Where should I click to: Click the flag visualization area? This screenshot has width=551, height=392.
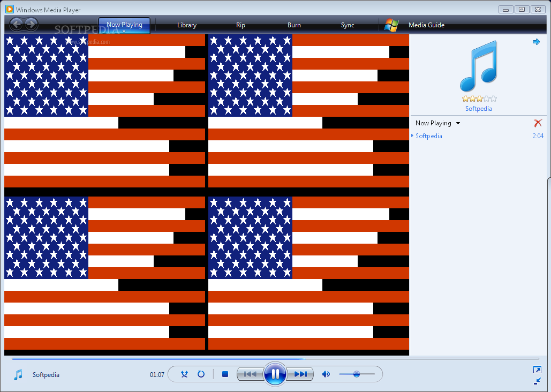tap(207, 195)
